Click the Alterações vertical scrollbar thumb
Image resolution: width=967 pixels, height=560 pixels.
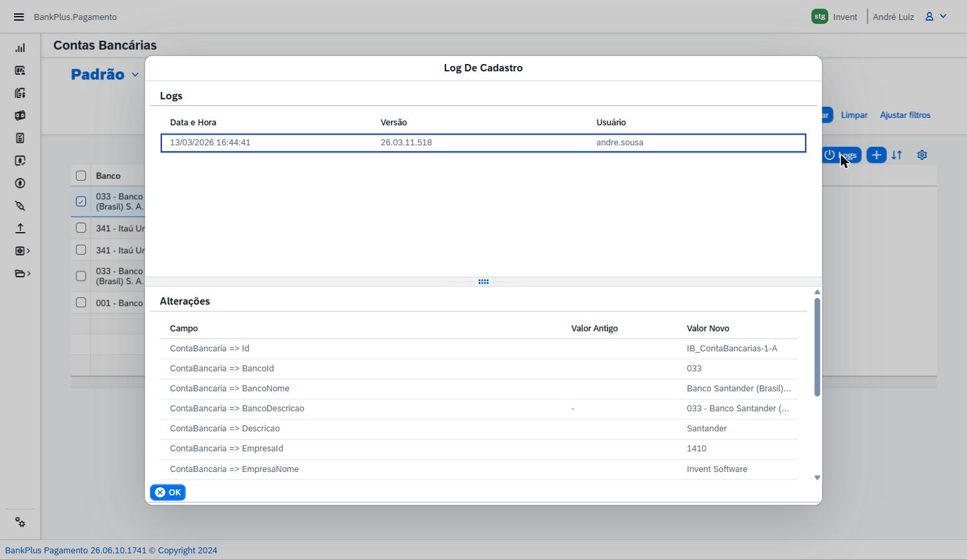(x=817, y=347)
